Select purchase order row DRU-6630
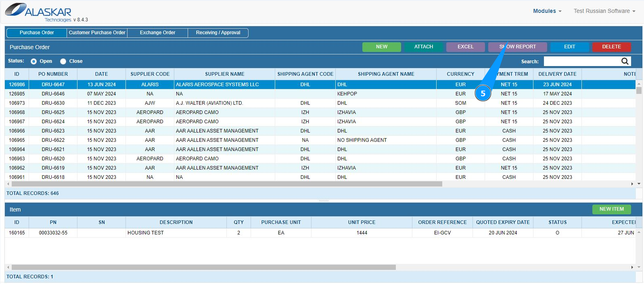 click(x=53, y=103)
